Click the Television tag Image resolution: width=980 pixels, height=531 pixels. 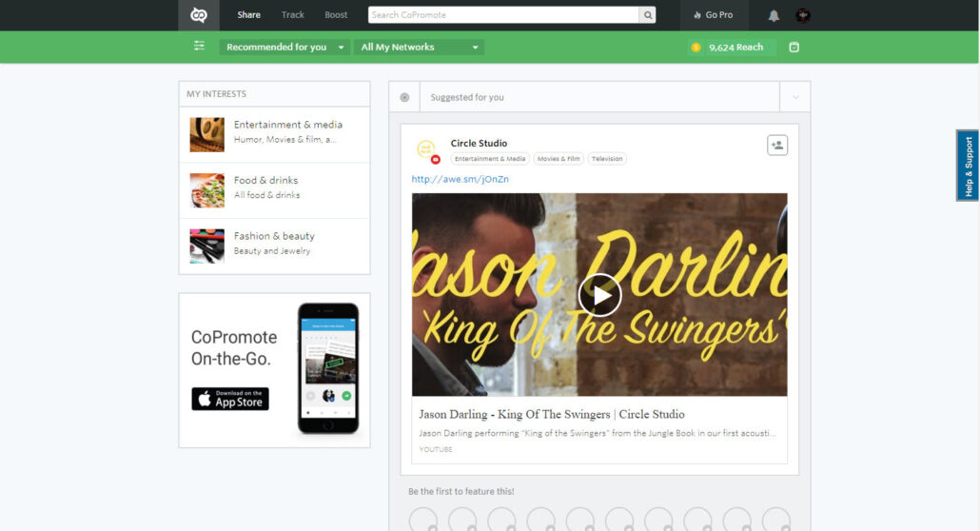click(x=607, y=159)
